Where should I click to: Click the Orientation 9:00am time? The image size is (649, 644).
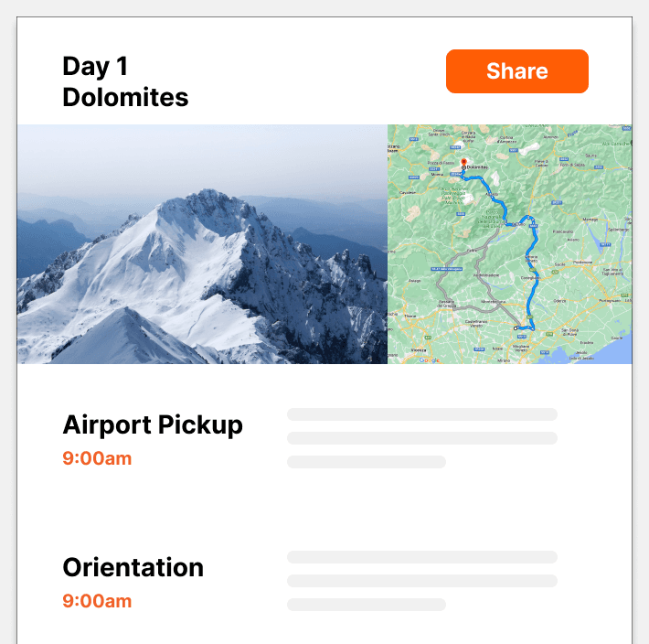pos(97,601)
